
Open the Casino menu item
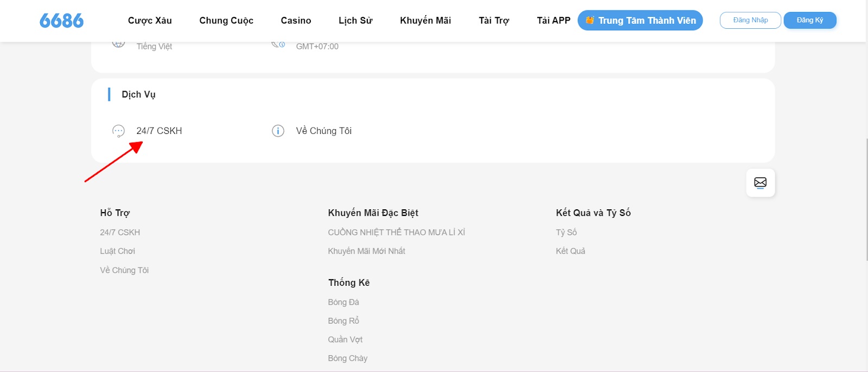coord(296,21)
